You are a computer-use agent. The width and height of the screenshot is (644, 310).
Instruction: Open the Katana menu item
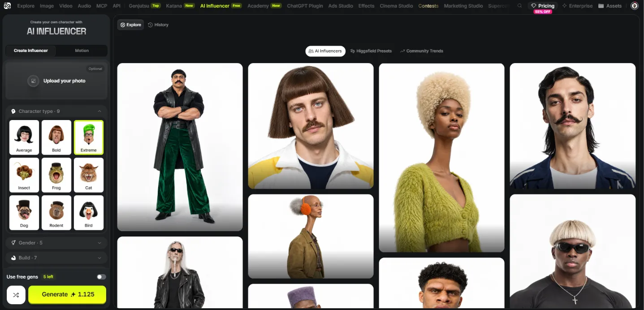click(x=180, y=6)
